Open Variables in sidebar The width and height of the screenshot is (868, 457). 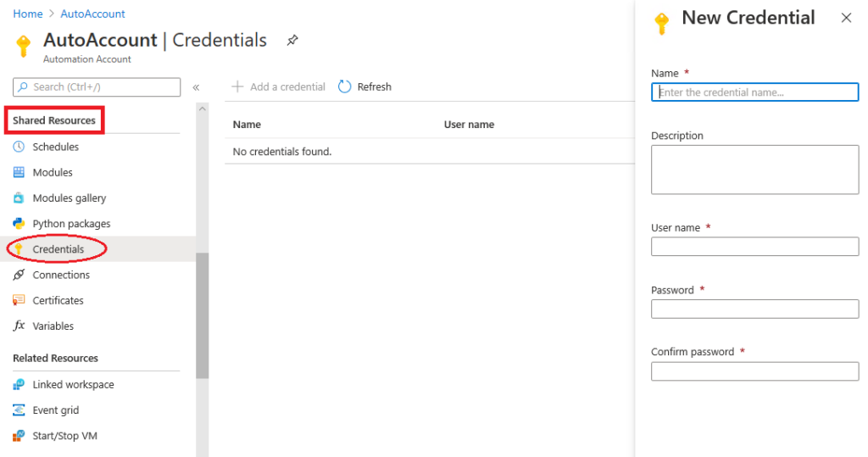pyautogui.click(x=53, y=326)
